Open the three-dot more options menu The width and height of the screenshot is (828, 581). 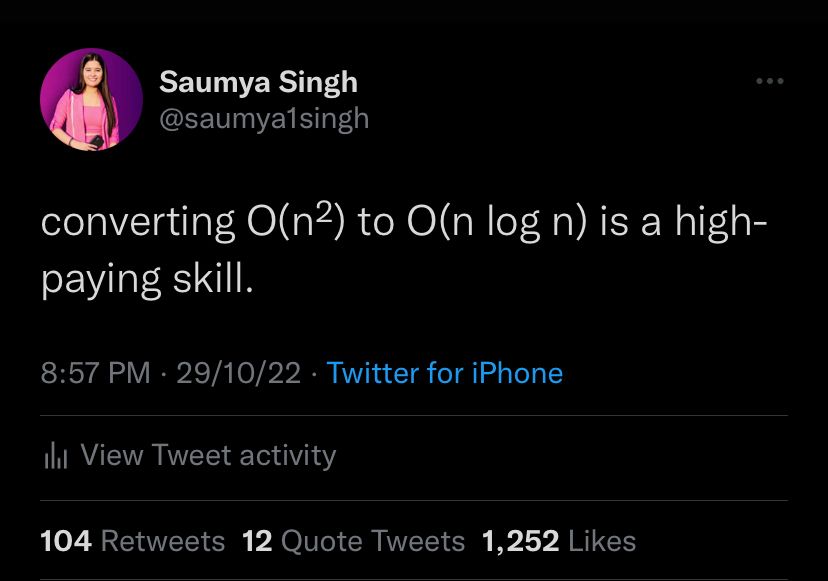coord(769,81)
